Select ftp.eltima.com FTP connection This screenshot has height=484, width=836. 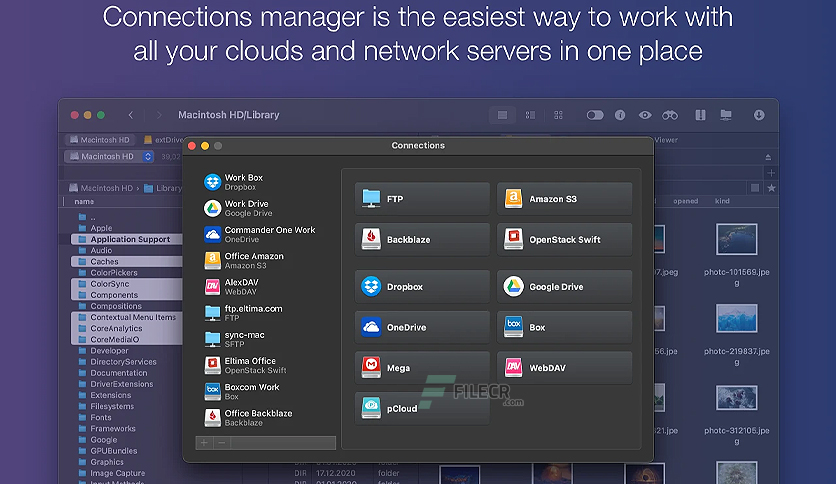click(x=265, y=312)
